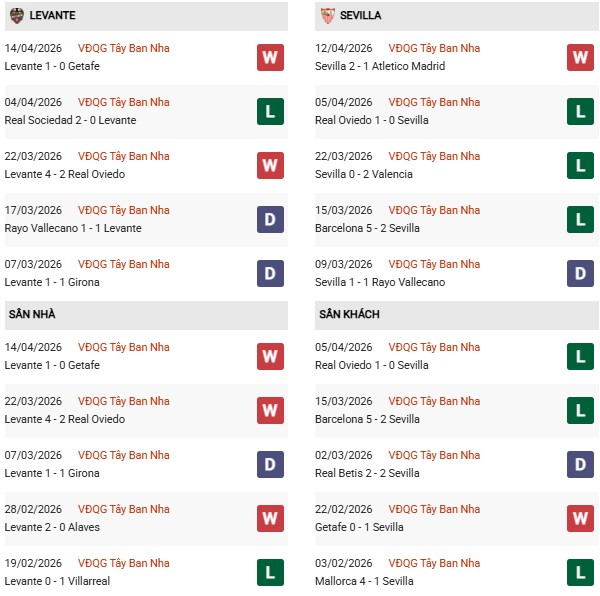Click the Sevilla club crest icon
The width and height of the screenshot is (600, 596).
327,15
